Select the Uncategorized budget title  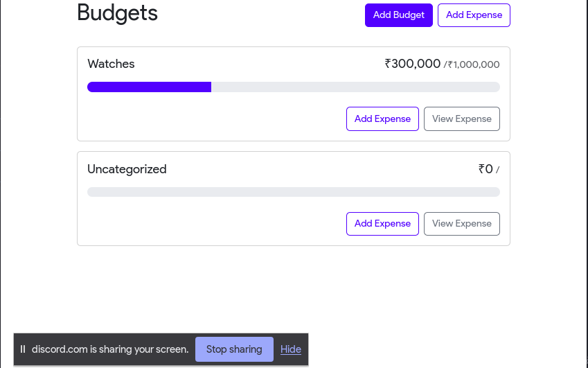tap(127, 169)
